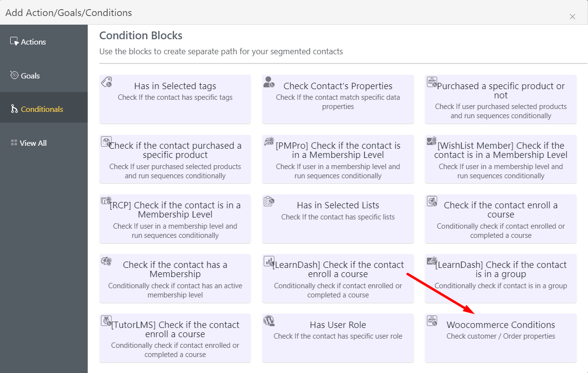Click the LearnDash enroll a course block icon
This screenshot has width=588, height=373.
(x=269, y=261)
